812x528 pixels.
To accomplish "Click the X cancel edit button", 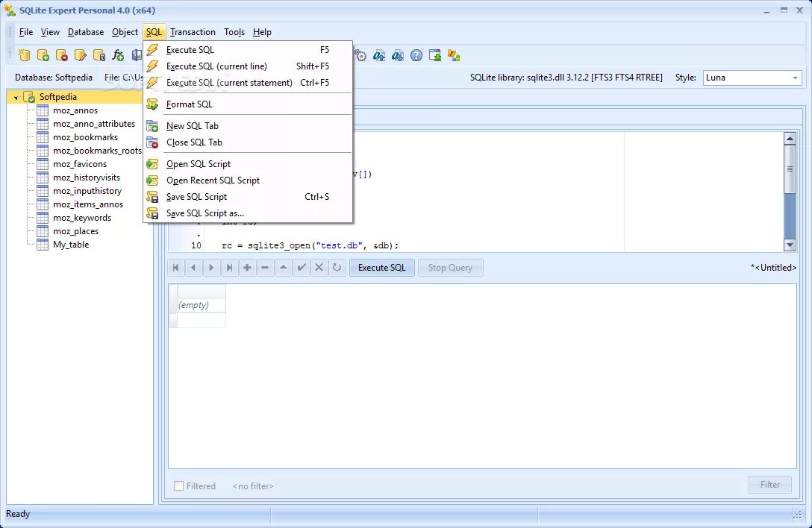I will click(319, 268).
